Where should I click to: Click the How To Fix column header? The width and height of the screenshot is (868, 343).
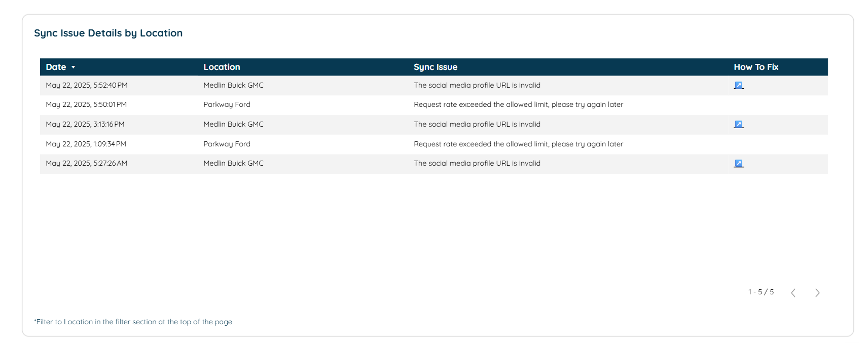coord(756,67)
